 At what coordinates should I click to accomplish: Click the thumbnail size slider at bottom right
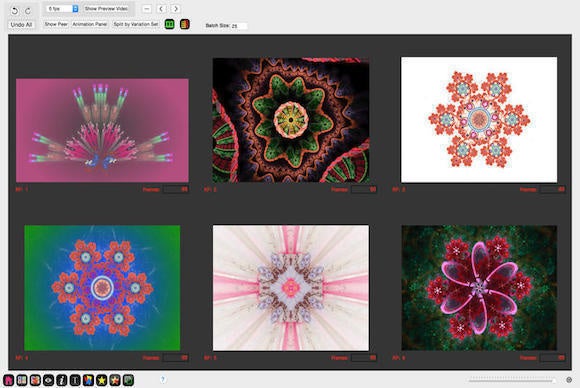coord(512,380)
